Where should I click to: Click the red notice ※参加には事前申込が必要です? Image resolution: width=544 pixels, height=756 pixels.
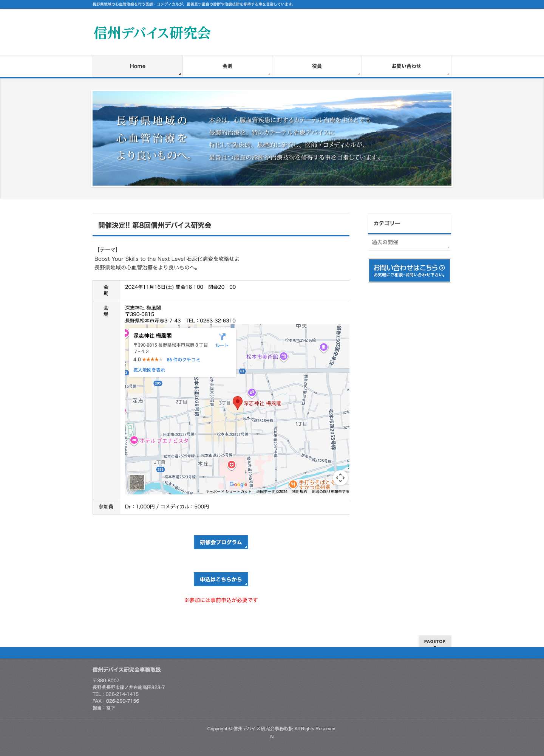(x=221, y=600)
